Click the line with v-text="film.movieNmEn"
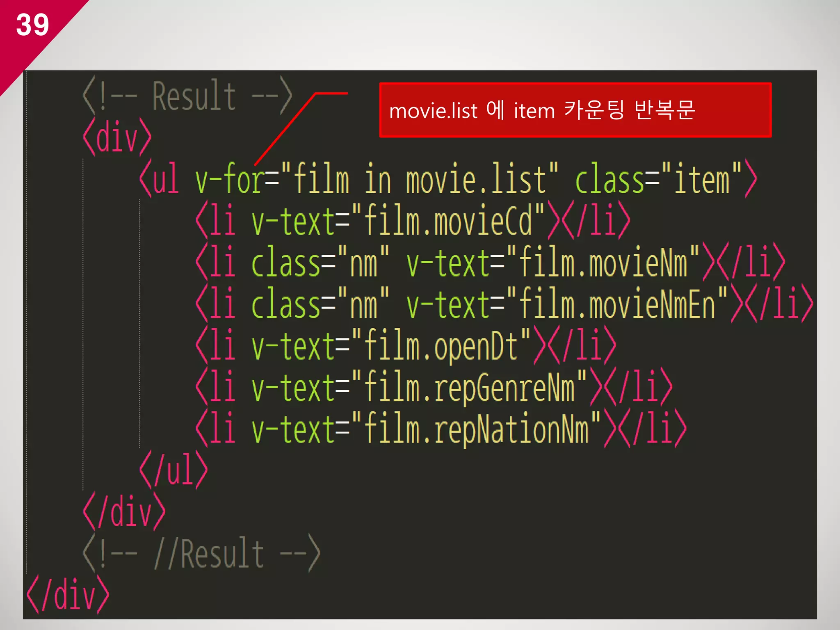Image resolution: width=840 pixels, height=630 pixels. (x=504, y=304)
